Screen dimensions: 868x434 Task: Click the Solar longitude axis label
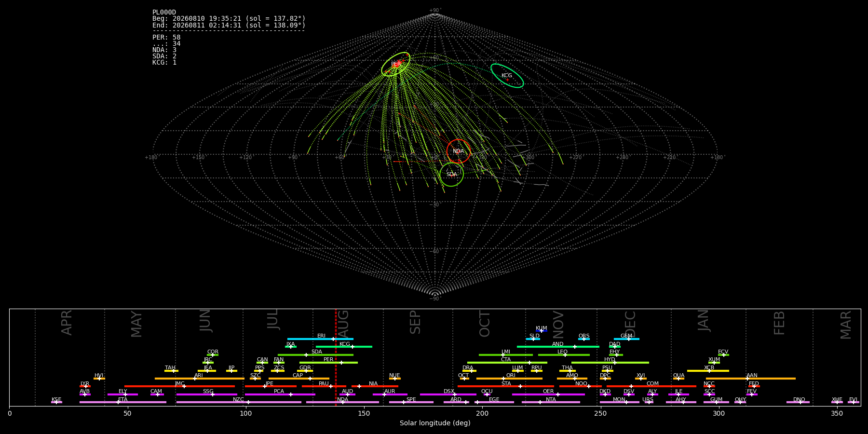pos(435,423)
